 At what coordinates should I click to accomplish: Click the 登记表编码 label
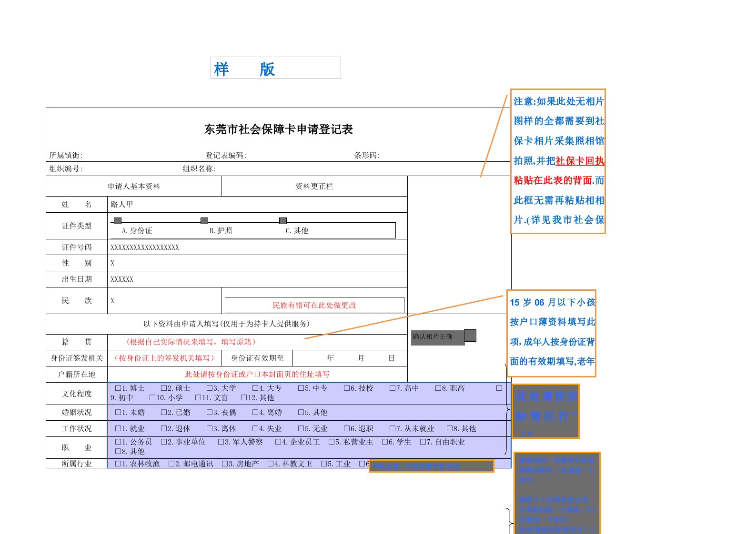226,156
